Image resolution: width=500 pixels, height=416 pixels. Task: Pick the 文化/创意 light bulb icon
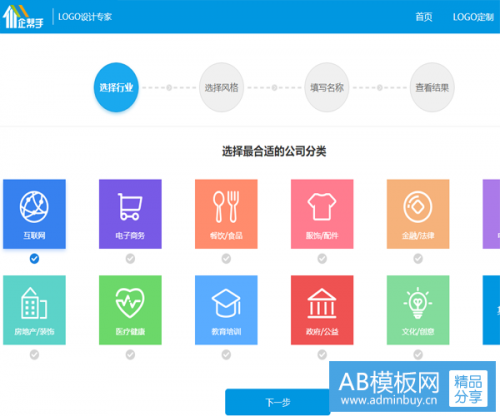418,303
